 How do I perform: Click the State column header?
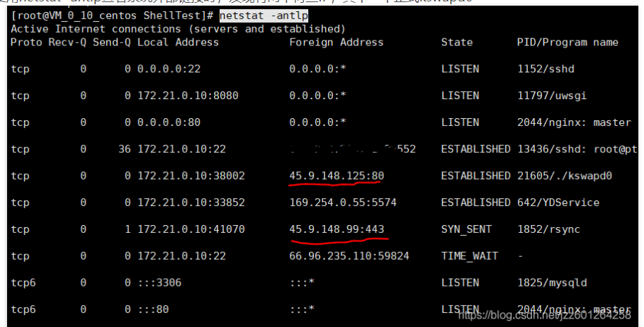(456, 42)
